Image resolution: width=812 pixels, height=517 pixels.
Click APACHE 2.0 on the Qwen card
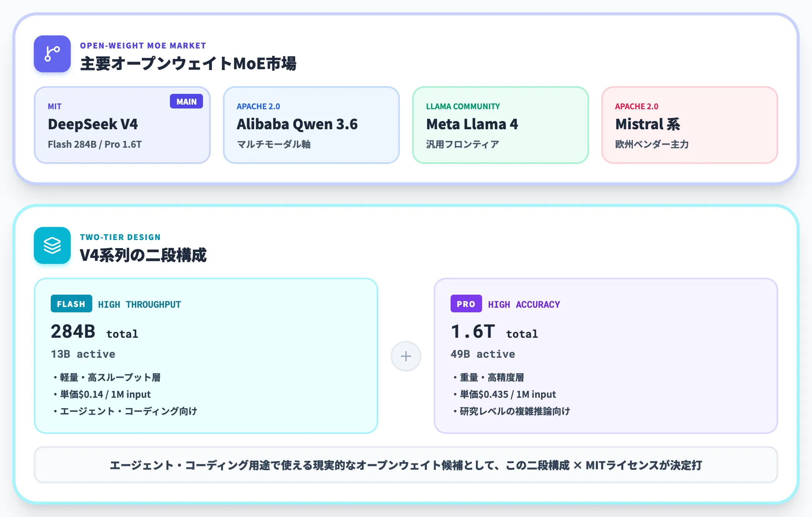pos(258,107)
